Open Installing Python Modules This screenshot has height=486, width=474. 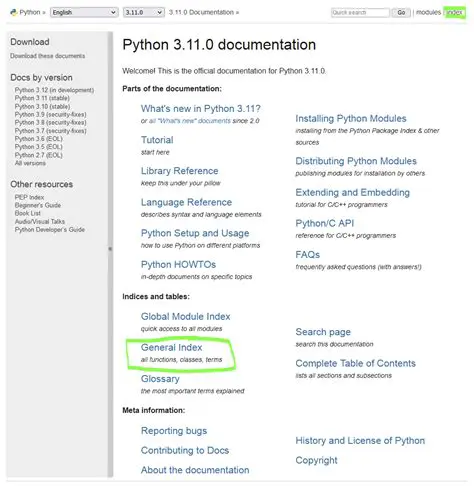351,118
